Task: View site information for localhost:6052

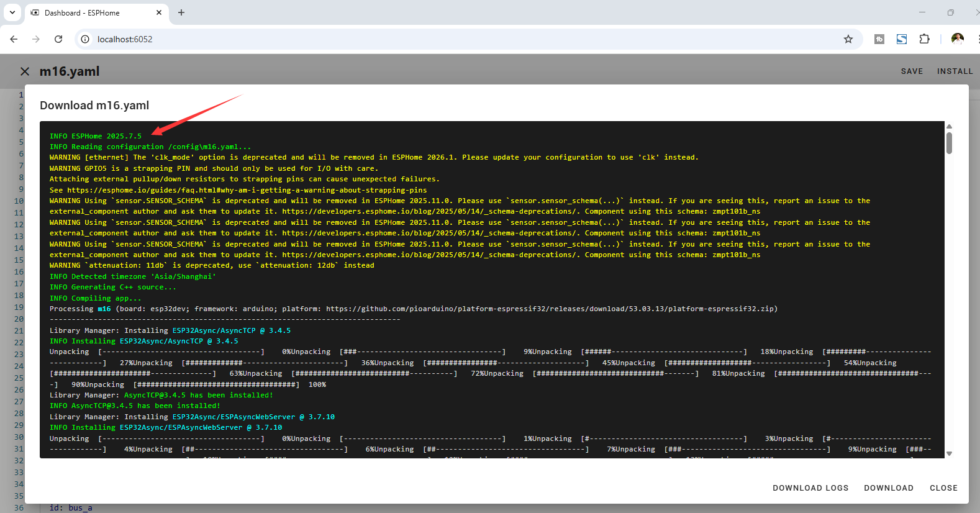Action: point(86,39)
